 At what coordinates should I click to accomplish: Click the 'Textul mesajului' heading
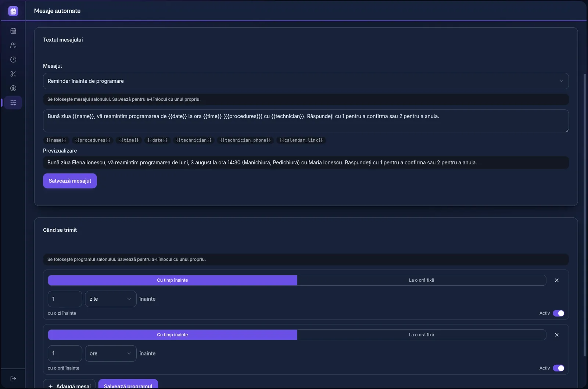[x=63, y=40]
